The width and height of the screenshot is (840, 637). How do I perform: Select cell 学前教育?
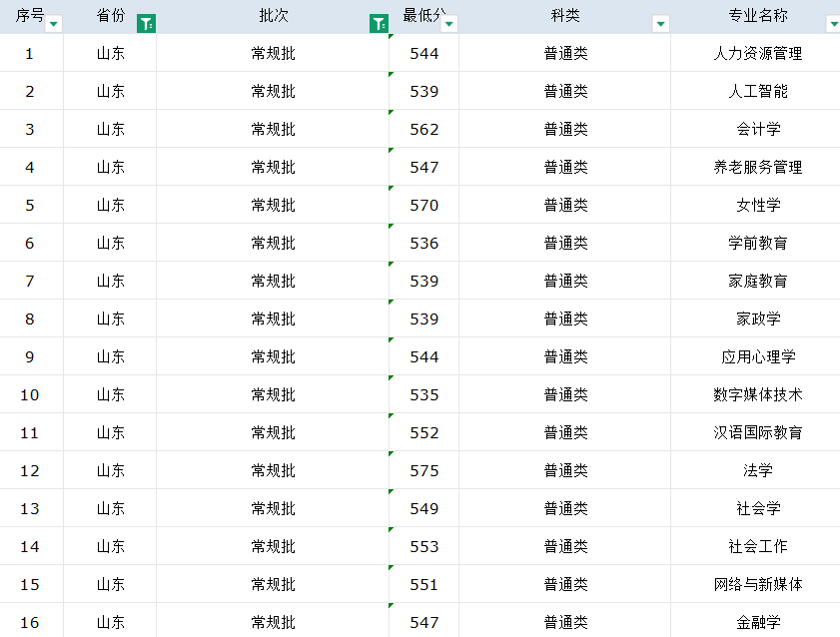point(755,243)
